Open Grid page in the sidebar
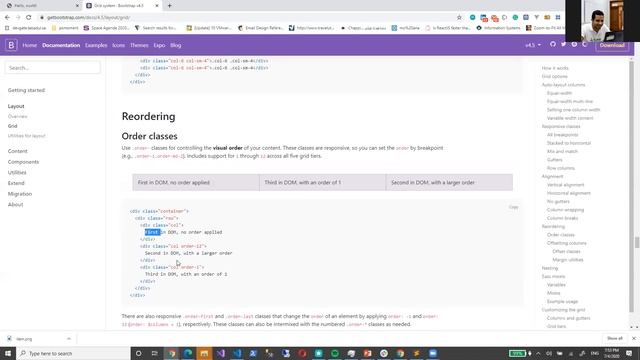 point(12,126)
